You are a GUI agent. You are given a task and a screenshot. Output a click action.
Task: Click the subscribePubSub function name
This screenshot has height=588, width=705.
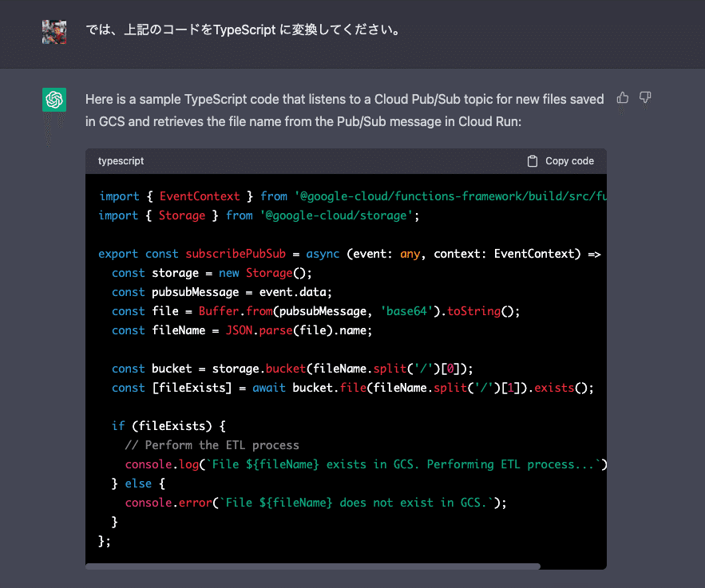234,254
